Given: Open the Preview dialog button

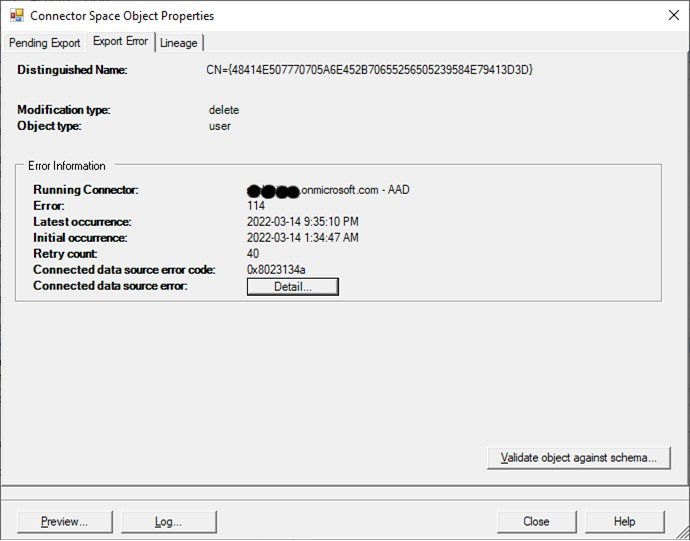Looking at the screenshot, I should pyautogui.click(x=65, y=522).
